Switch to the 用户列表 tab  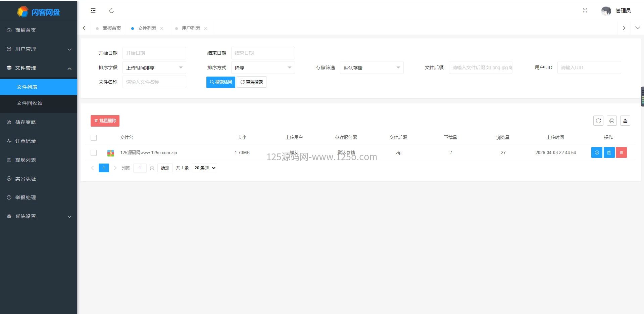(191, 28)
